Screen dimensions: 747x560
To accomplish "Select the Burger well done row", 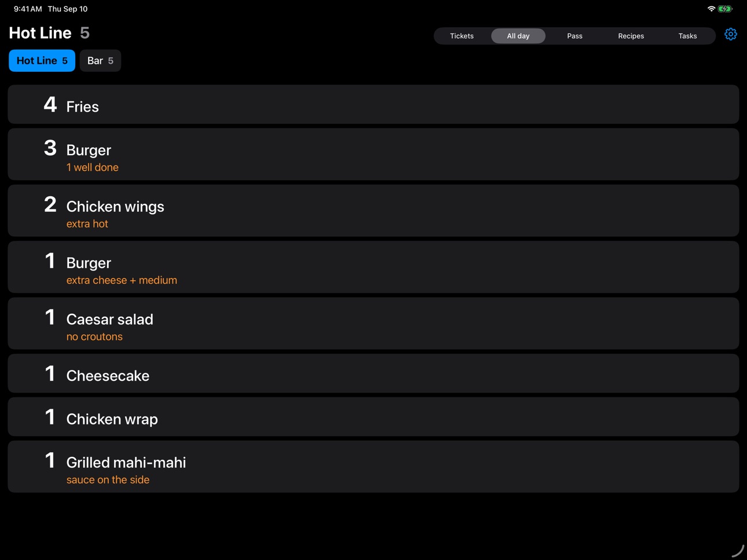I will [373, 154].
